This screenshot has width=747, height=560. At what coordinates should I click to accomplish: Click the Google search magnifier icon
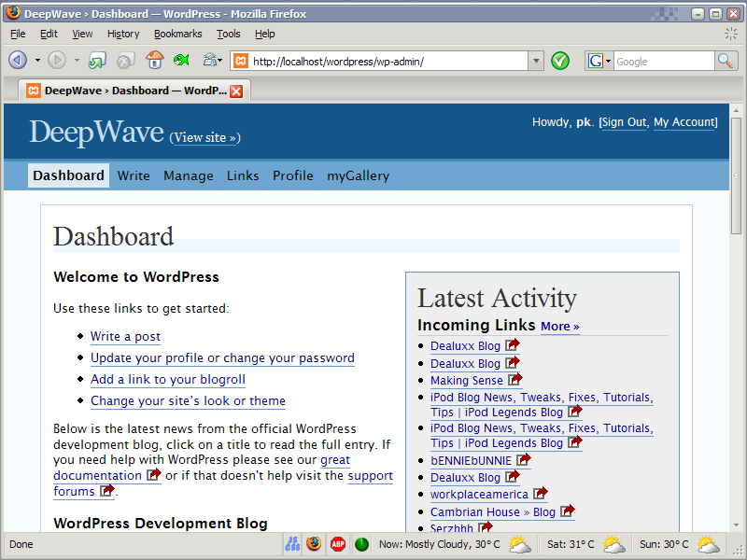coord(726,61)
